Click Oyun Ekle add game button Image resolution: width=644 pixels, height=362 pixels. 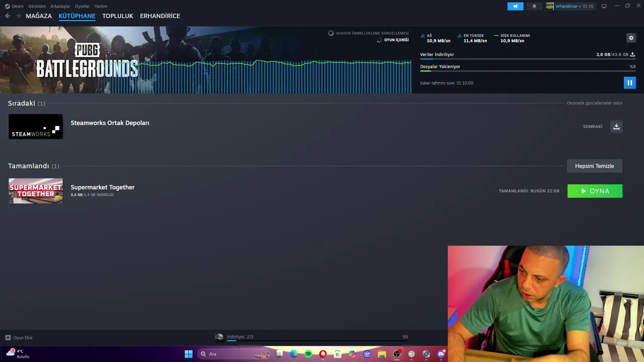[19, 338]
